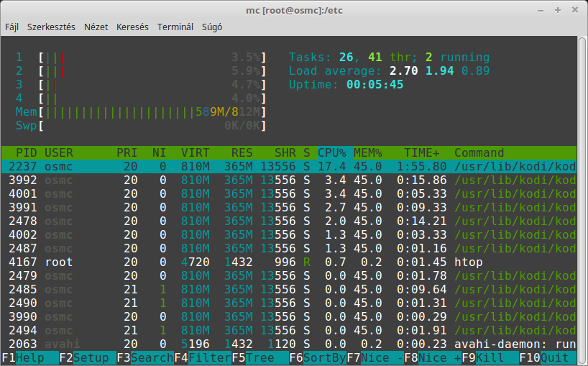Select process row with PID 2478
The image size is (588, 366).
(289, 221)
